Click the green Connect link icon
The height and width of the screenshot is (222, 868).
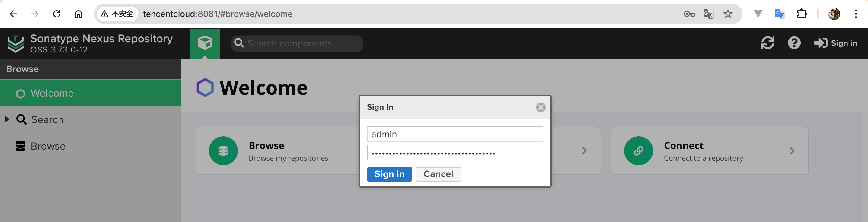(x=638, y=151)
